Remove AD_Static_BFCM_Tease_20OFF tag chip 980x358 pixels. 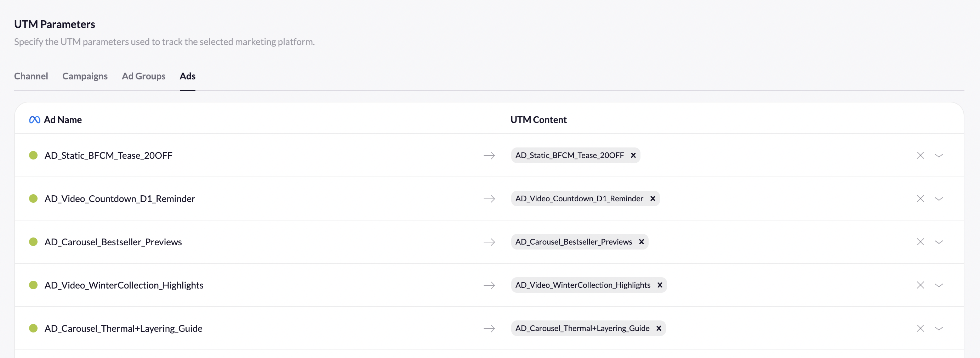633,155
